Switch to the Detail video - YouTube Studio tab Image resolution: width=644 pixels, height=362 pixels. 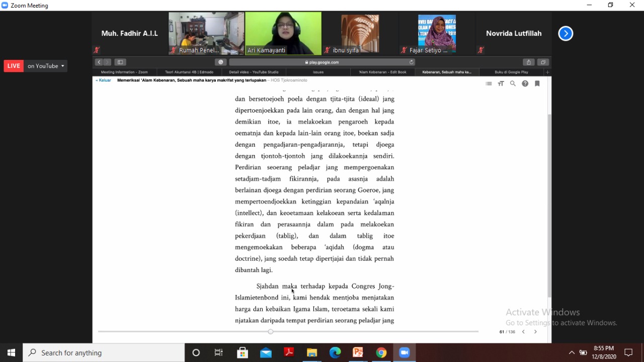[x=254, y=72]
